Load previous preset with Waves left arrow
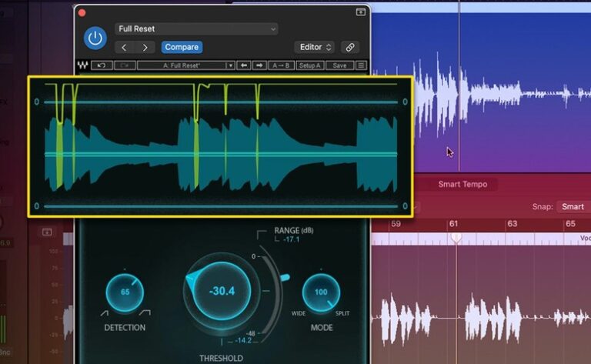 [x=244, y=65]
